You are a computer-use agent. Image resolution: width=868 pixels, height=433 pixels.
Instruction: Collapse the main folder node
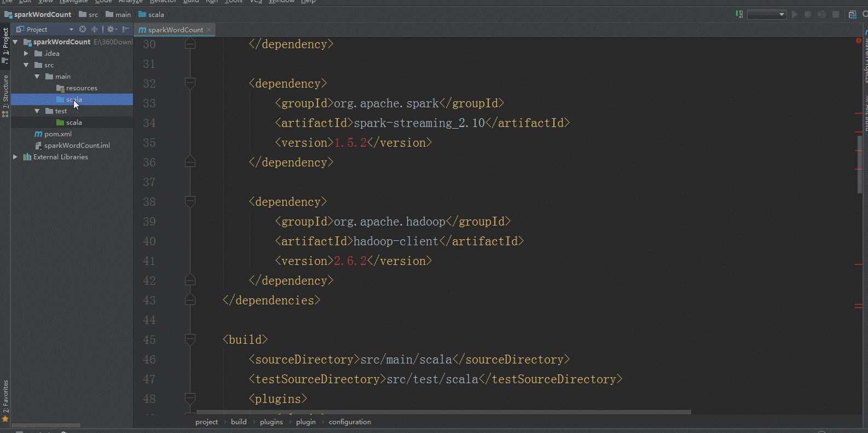[37, 77]
